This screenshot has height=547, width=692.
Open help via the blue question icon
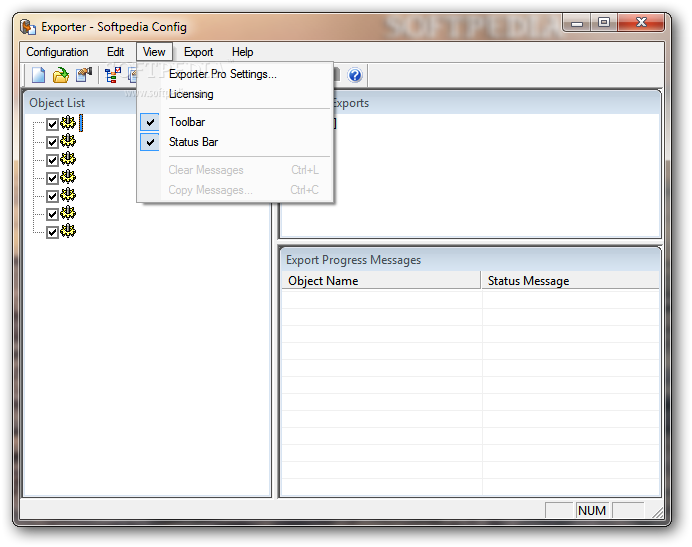click(355, 75)
